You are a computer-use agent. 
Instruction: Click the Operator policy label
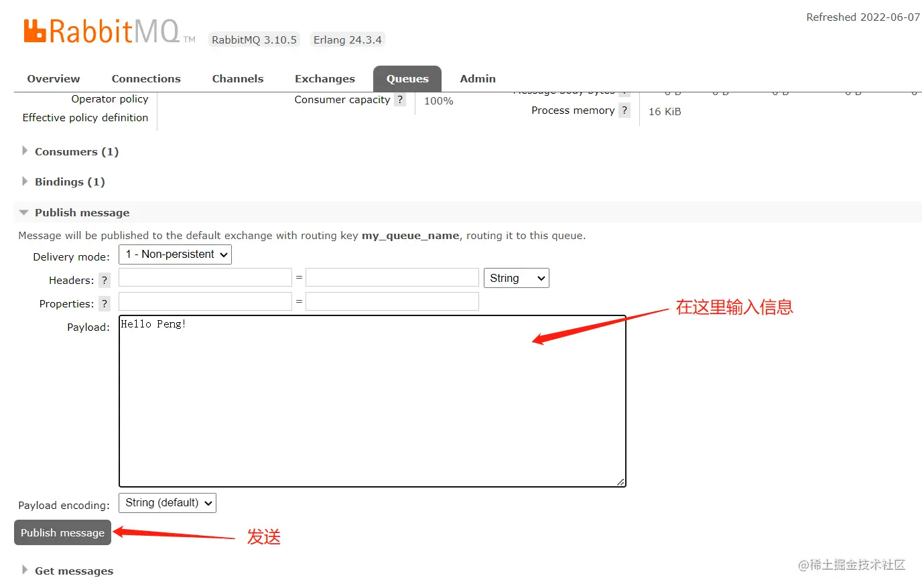pyautogui.click(x=110, y=99)
